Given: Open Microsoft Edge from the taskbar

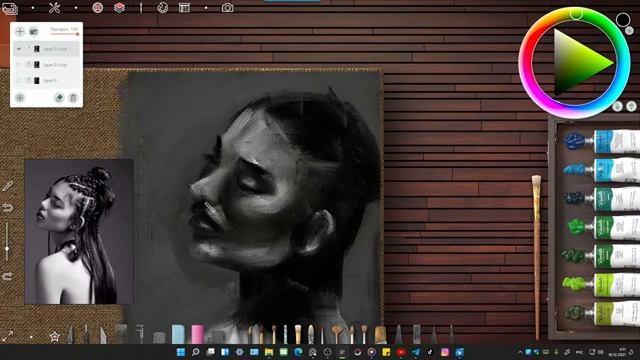Looking at the screenshot, I should (x=298, y=352).
